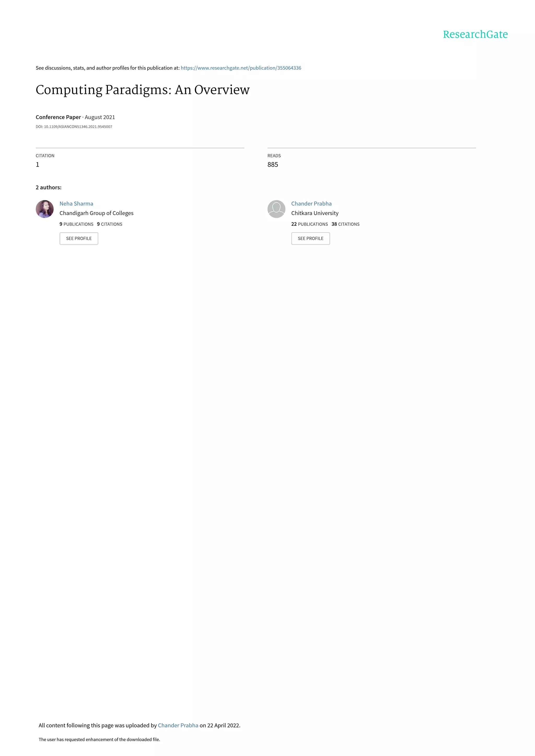The height and width of the screenshot is (756, 535).
Task: Open Neha Sharma's author name link
Action: pyautogui.click(x=77, y=203)
